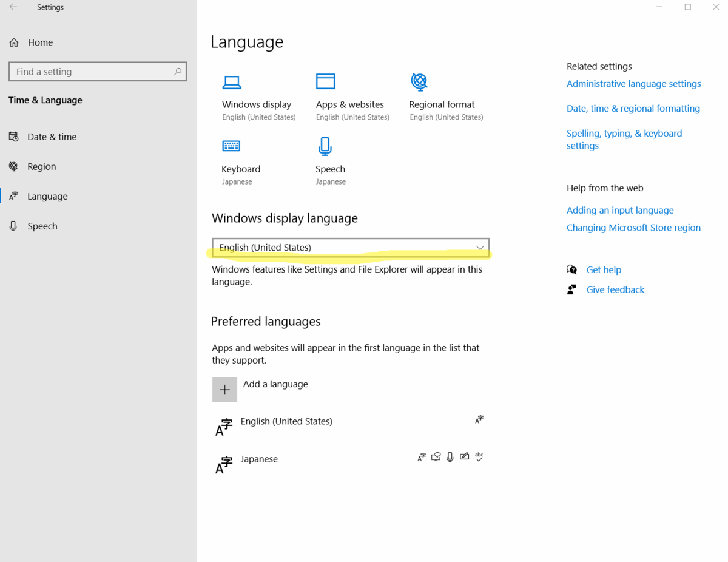The image size is (728, 562).
Task: Select the Windows display laptop icon
Action: [232, 82]
